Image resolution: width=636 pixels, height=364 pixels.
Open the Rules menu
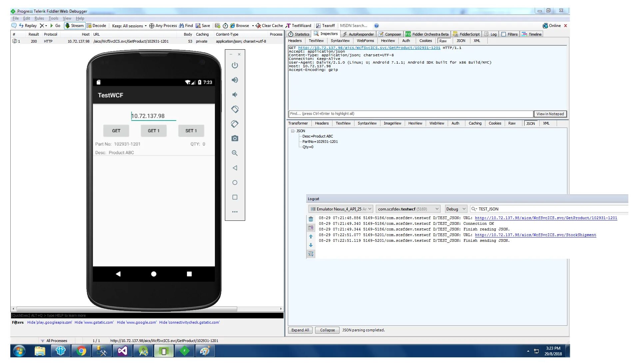point(39,18)
